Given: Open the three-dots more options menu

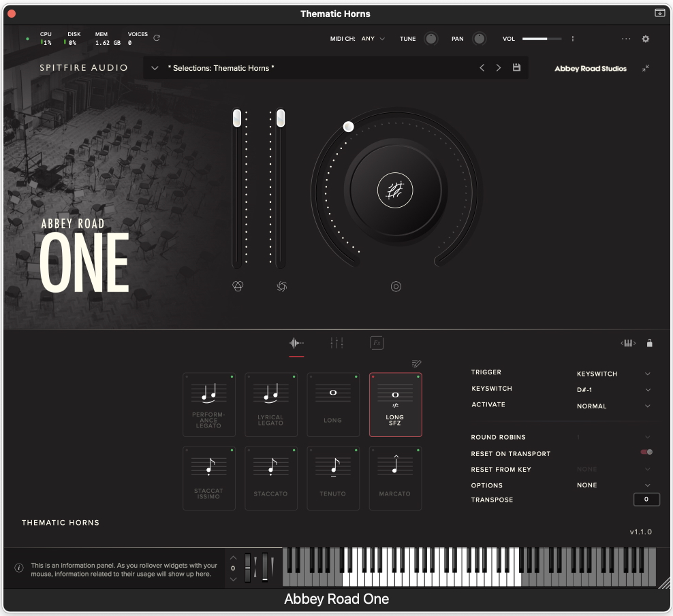Looking at the screenshot, I should (x=626, y=39).
